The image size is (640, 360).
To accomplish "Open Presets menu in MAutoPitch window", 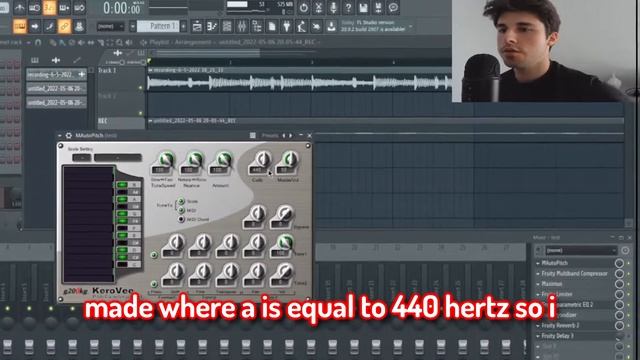I will pyautogui.click(x=270, y=136).
